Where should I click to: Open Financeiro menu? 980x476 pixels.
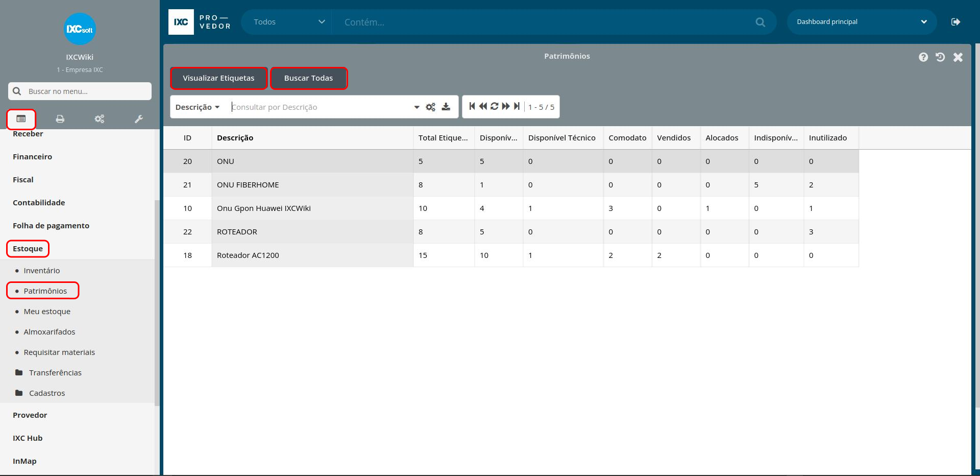pos(33,157)
